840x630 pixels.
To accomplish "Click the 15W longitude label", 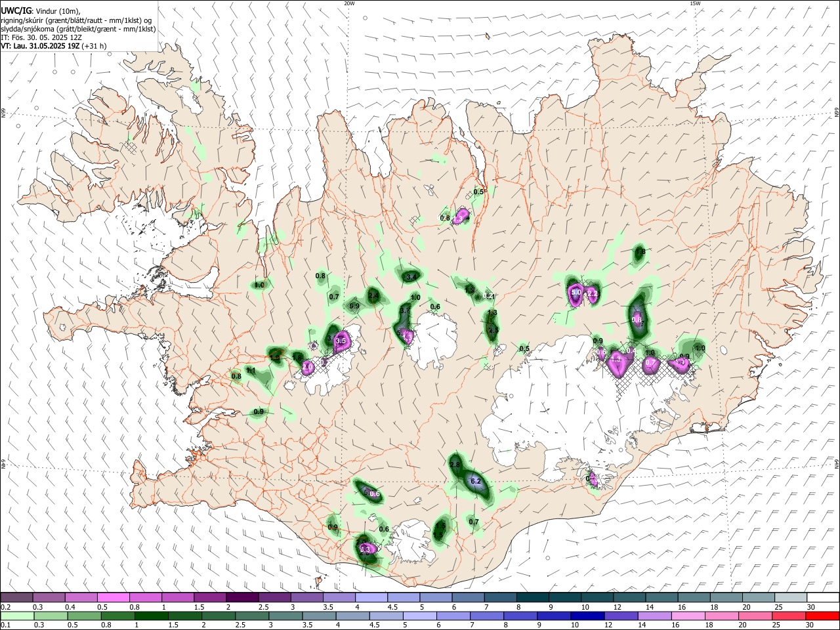I will (694, 3).
